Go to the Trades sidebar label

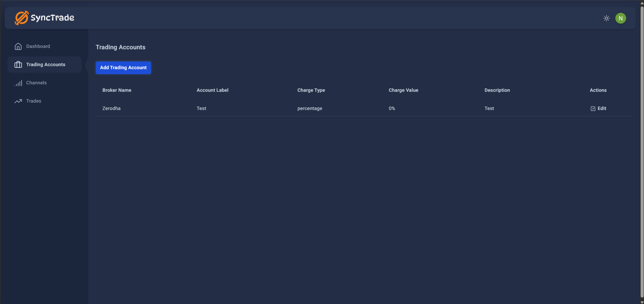34,101
